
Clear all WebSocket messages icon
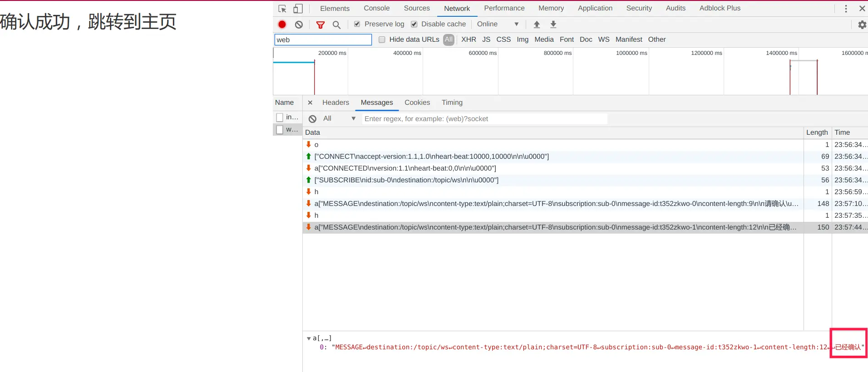[312, 119]
